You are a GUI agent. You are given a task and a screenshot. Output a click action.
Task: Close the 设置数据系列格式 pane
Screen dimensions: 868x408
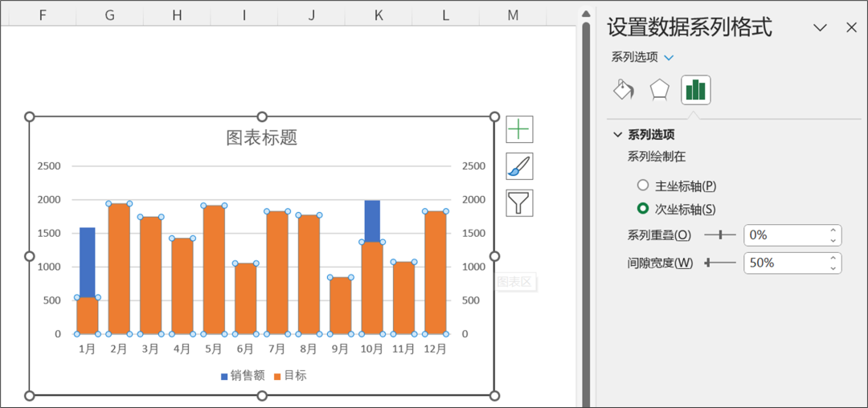[x=852, y=27]
